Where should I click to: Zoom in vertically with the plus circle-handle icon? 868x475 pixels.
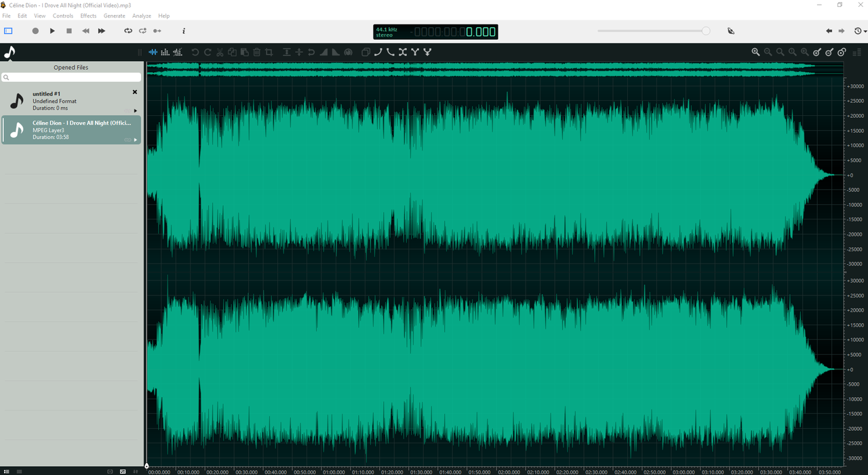[x=817, y=52]
